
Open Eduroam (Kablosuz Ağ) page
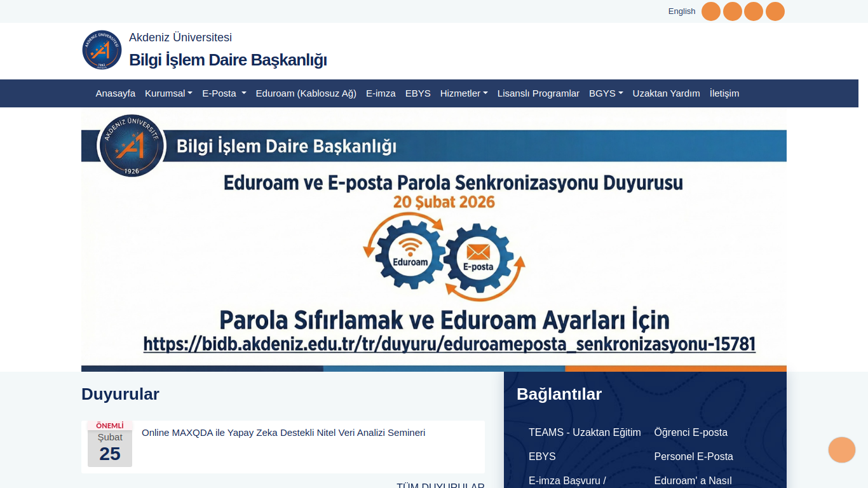[x=306, y=93]
